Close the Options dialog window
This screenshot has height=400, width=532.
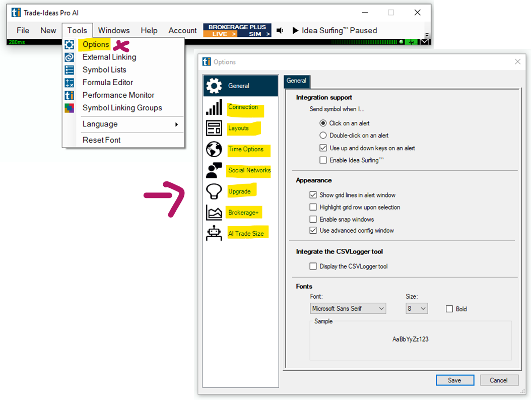pyautogui.click(x=518, y=61)
